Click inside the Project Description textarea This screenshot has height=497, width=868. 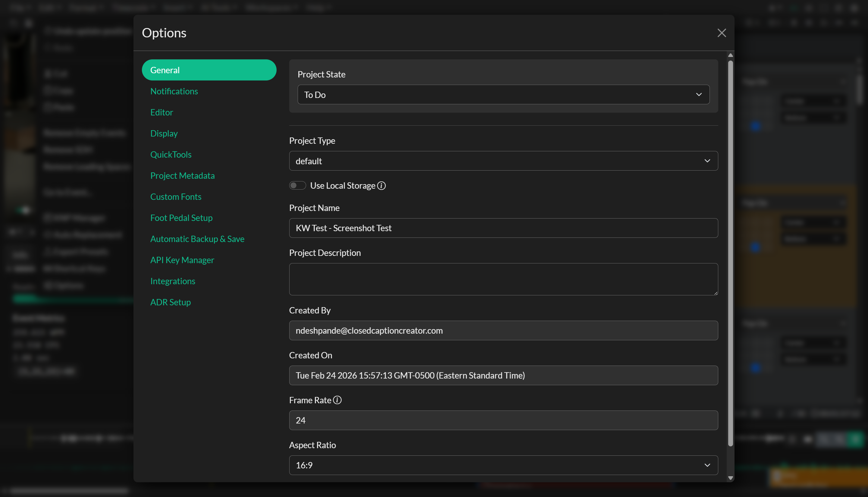(x=503, y=279)
